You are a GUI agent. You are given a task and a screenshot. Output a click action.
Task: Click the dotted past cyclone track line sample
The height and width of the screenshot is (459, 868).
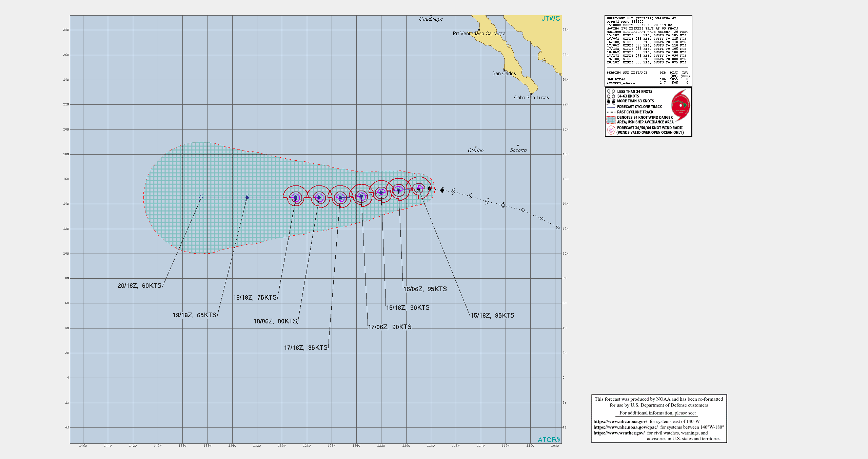point(611,112)
